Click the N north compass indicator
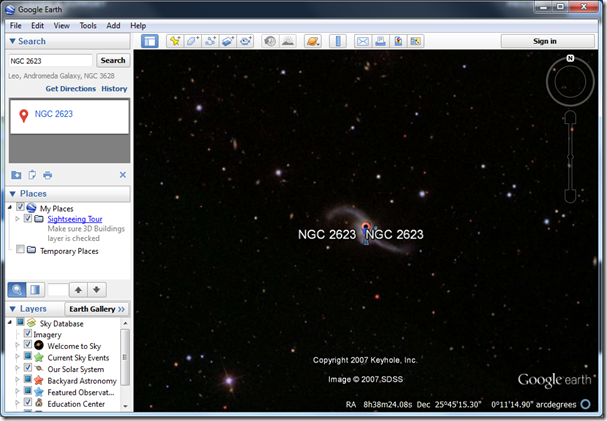607x421 pixels. point(570,58)
